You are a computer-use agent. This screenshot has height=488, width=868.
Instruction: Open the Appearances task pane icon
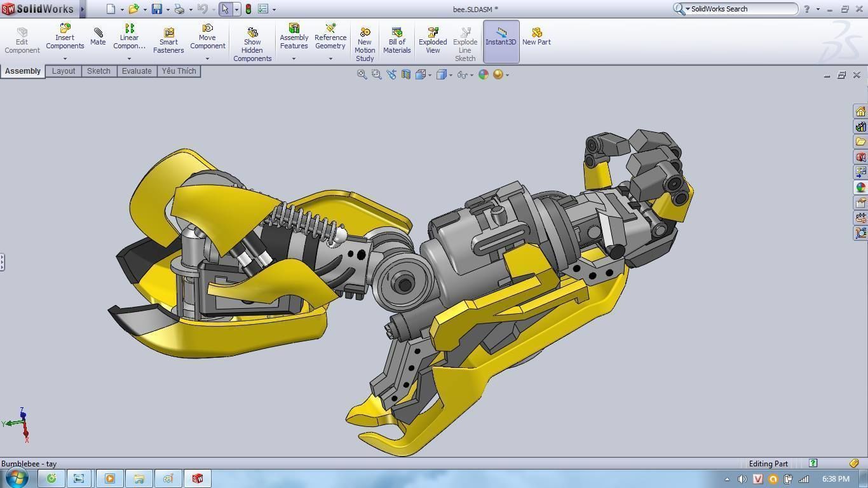point(860,187)
